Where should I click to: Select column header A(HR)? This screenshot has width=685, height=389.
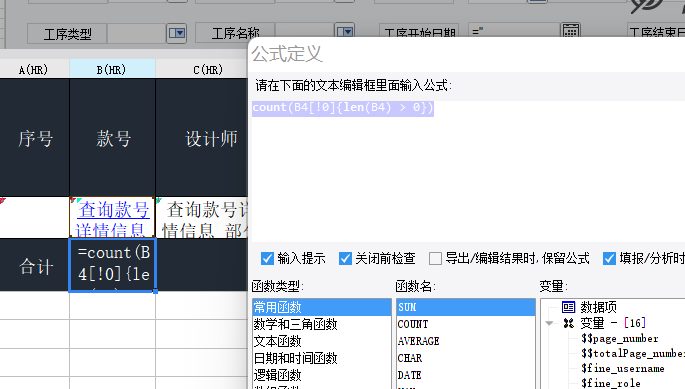(34, 70)
